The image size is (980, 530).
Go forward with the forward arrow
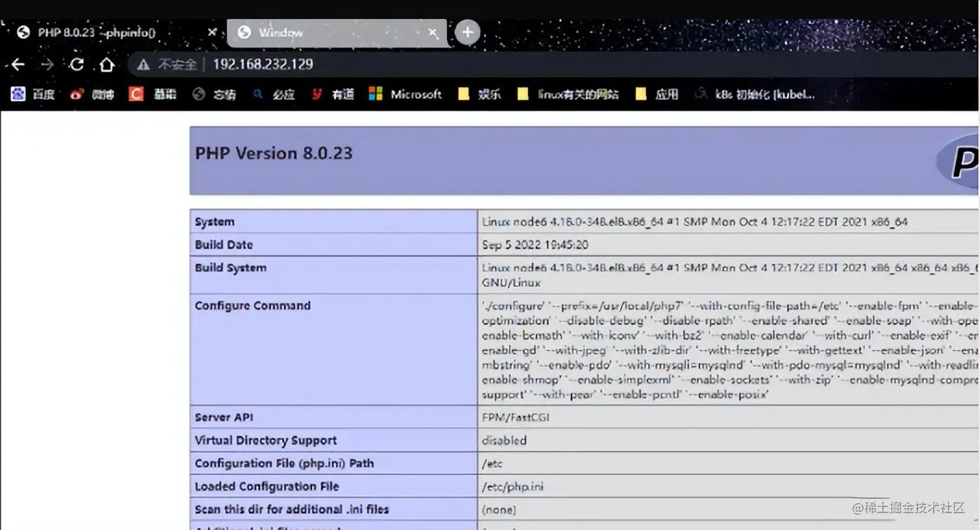(x=47, y=65)
